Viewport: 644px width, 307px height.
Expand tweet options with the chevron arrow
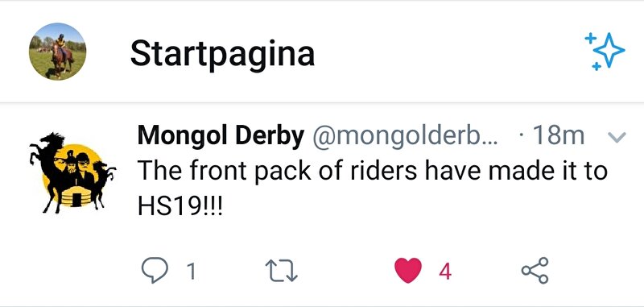tap(616, 138)
